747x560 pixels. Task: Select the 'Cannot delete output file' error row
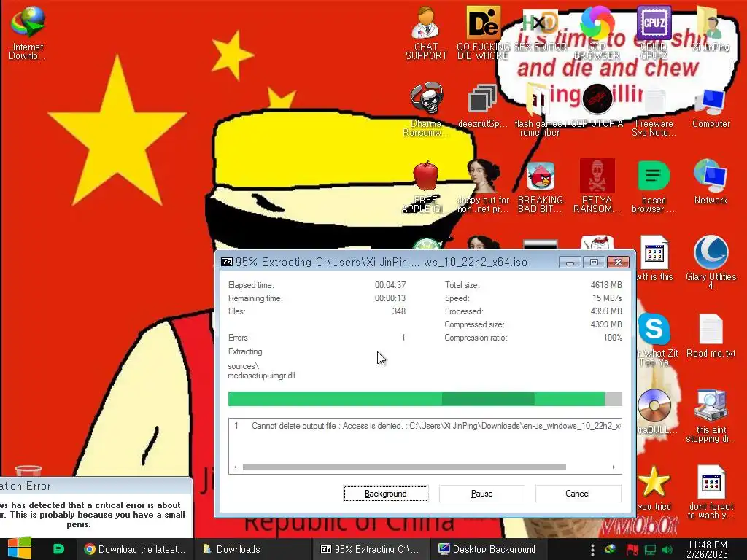click(x=425, y=426)
